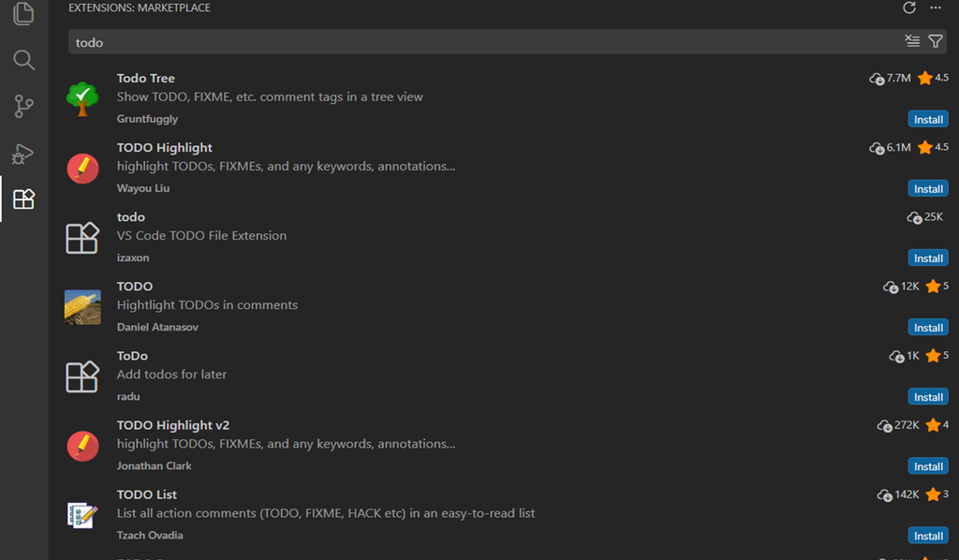Click the "Hightlight TODOs in comments" description
The width and height of the screenshot is (959, 560).
coord(207,305)
